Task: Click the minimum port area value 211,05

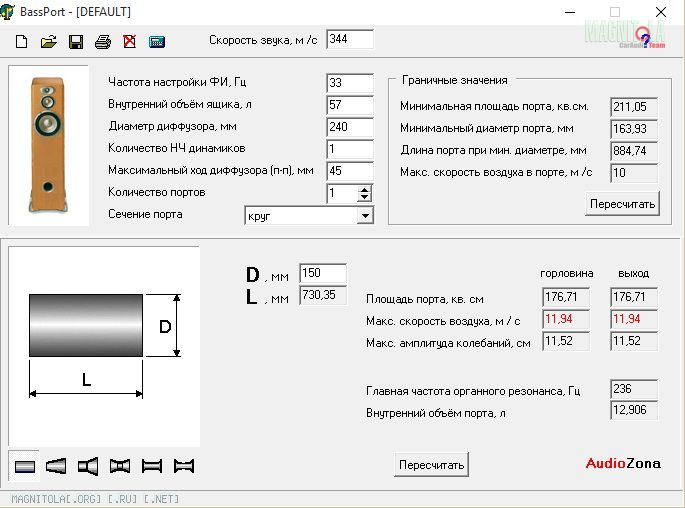Action: click(634, 107)
